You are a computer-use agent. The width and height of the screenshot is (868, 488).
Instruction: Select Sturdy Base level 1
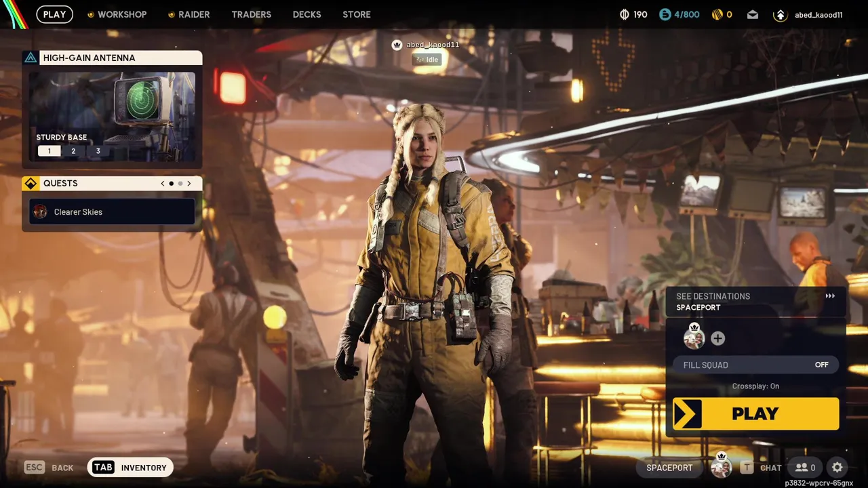[49, 151]
